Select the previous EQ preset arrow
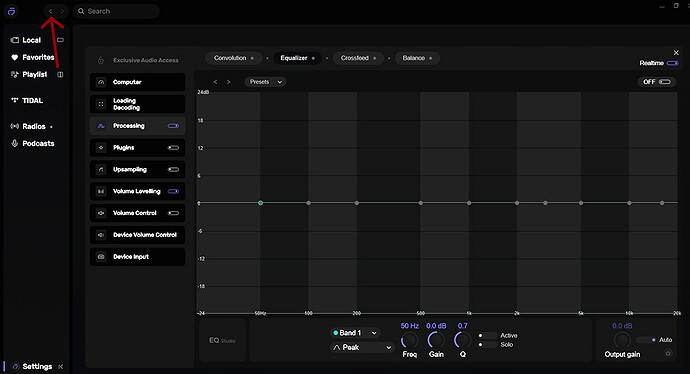 pos(215,82)
